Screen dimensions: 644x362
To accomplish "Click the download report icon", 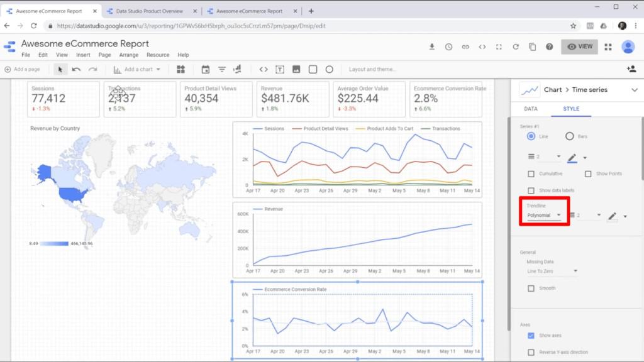I will 432,47.
